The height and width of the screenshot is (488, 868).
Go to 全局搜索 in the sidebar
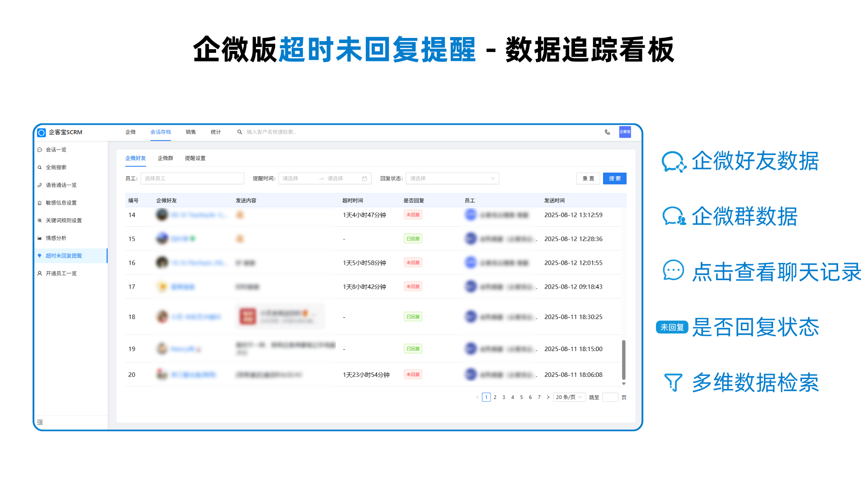pyautogui.click(x=56, y=168)
